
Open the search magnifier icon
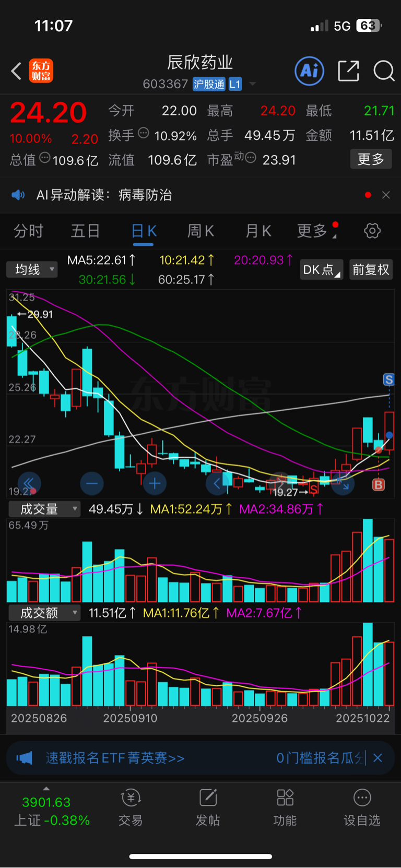(x=384, y=71)
